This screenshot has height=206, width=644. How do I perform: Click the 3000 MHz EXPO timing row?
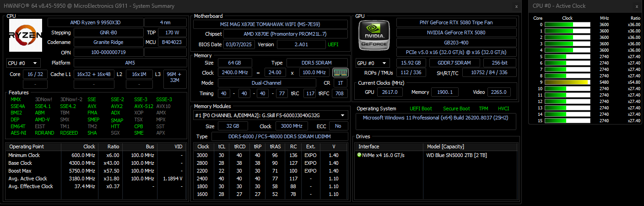point(271,155)
